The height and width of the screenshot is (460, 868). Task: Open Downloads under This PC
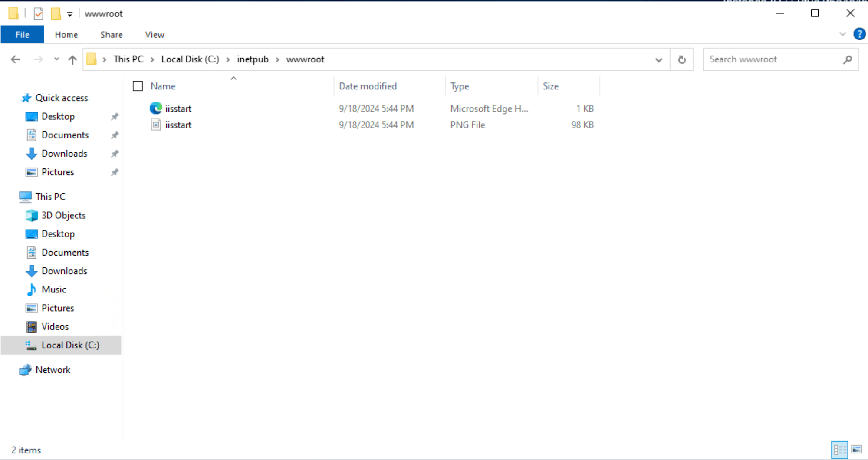[x=64, y=271]
